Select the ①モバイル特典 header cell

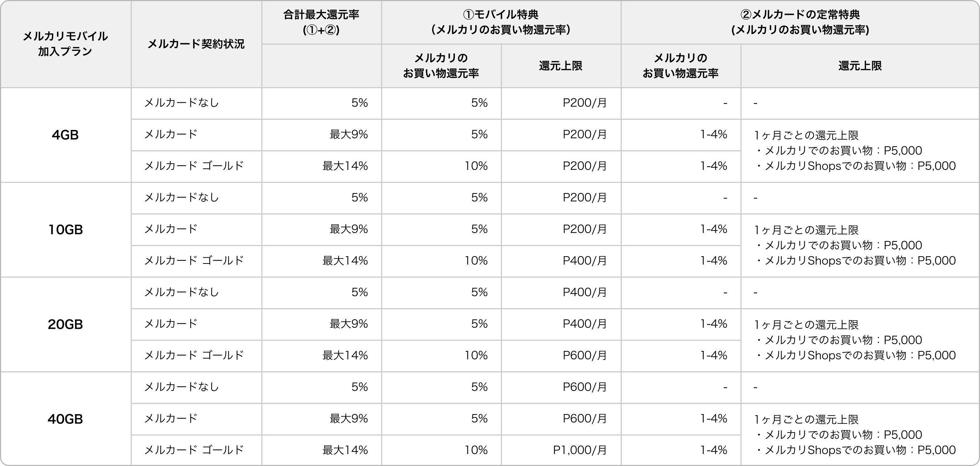point(501,22)
